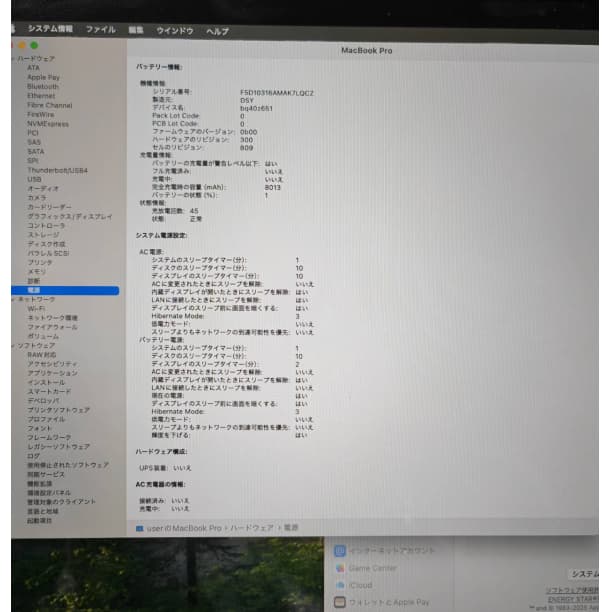Open the iCloud icon in System Settings
612x612 pixels.
[340, 585]
